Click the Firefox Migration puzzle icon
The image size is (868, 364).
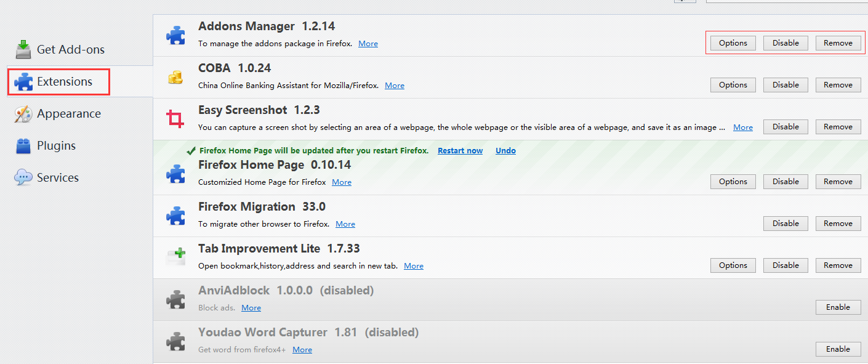(175, 216)
